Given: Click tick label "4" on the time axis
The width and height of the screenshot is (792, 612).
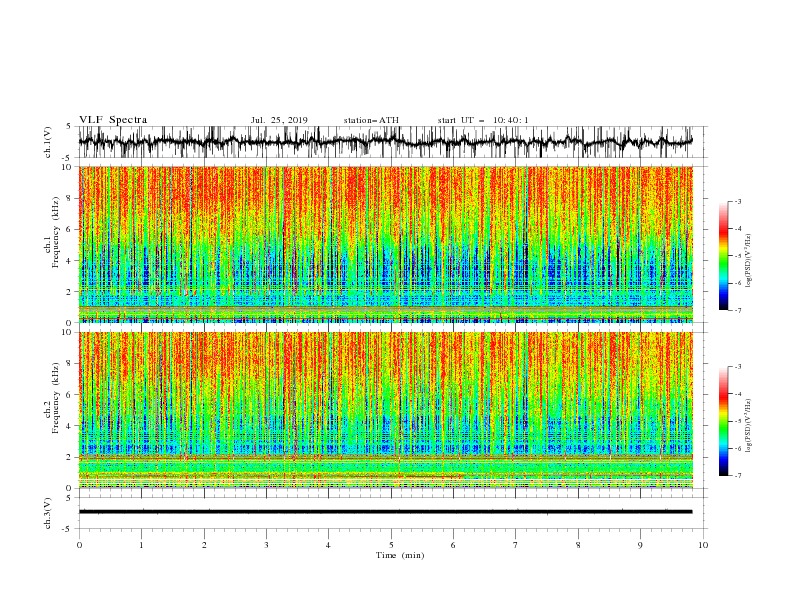Looking at the screenshot, I should [x=328, y=545].
